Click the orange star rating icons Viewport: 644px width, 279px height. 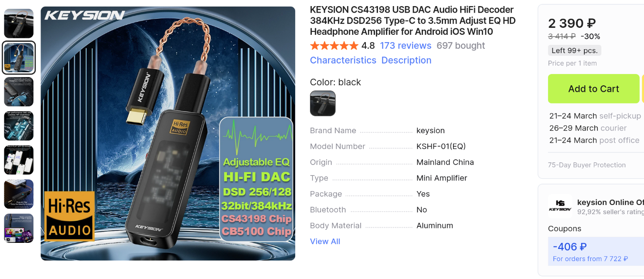[334, 46]
